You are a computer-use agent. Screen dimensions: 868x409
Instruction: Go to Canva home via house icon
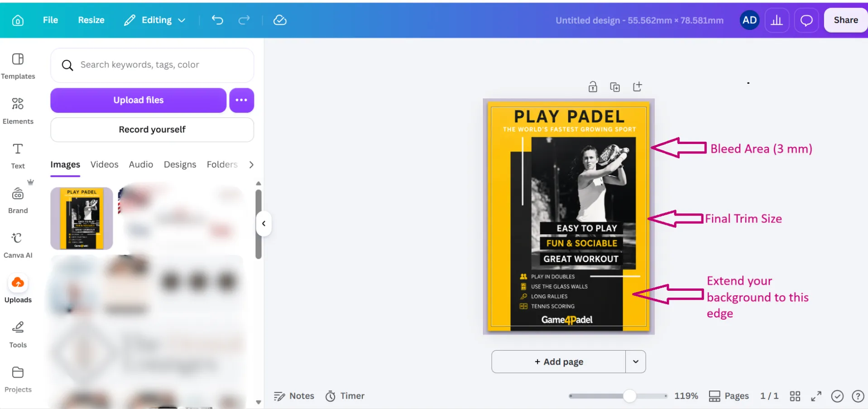click(18, 20)
